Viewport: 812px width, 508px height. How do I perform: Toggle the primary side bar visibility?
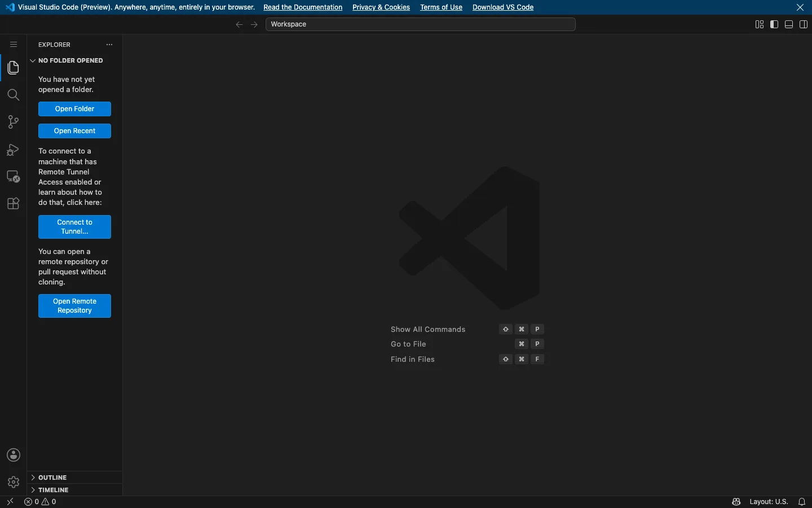click(x=775, y=24)
